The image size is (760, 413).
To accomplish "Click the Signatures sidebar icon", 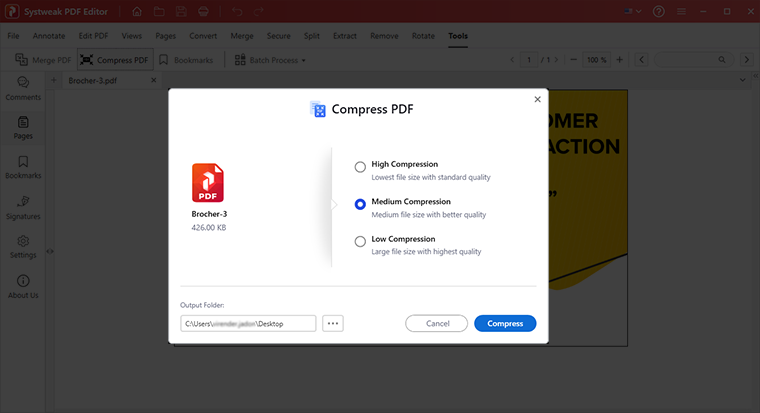I will pyautogui.click(x=22, y=207).
